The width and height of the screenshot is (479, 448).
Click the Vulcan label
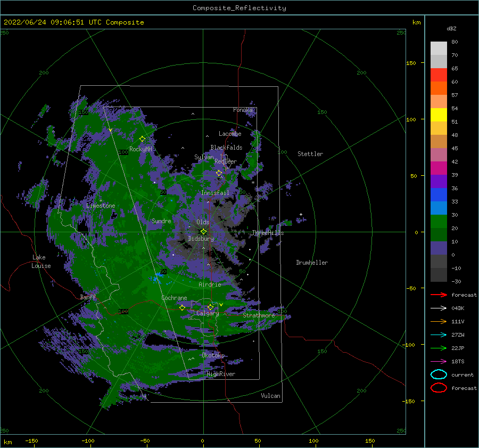[x=270, y=395]
